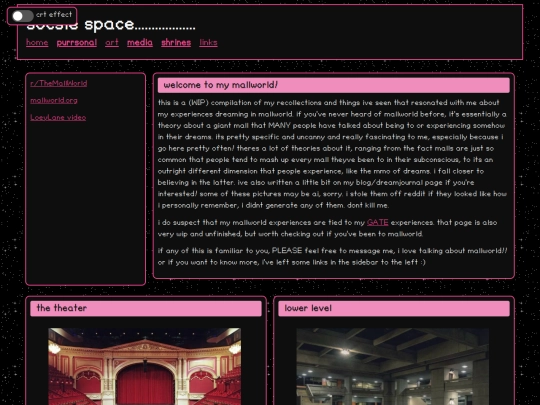The width and height of the screenshot is (540, 405).
Task: Click 'the theater' section heading
Action: pos(146,308)
